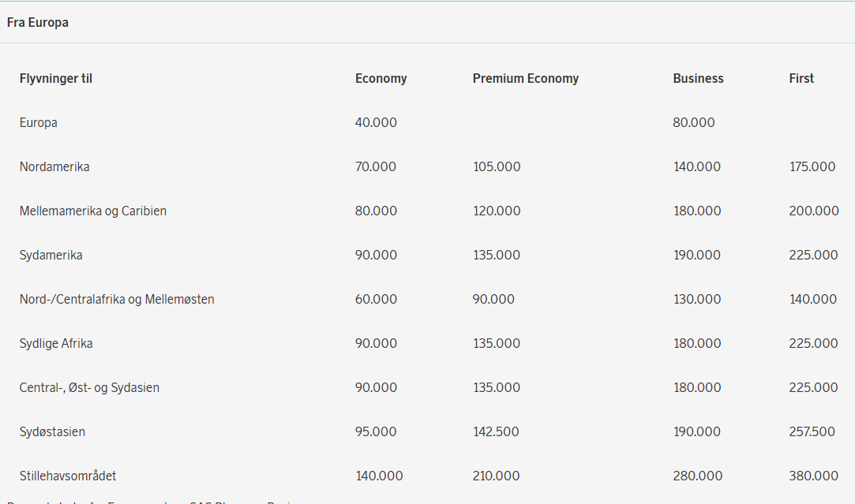Click 'Mellemamerika og Caribien' row label
Screen dimensions: 855x504
pos(93,211)
